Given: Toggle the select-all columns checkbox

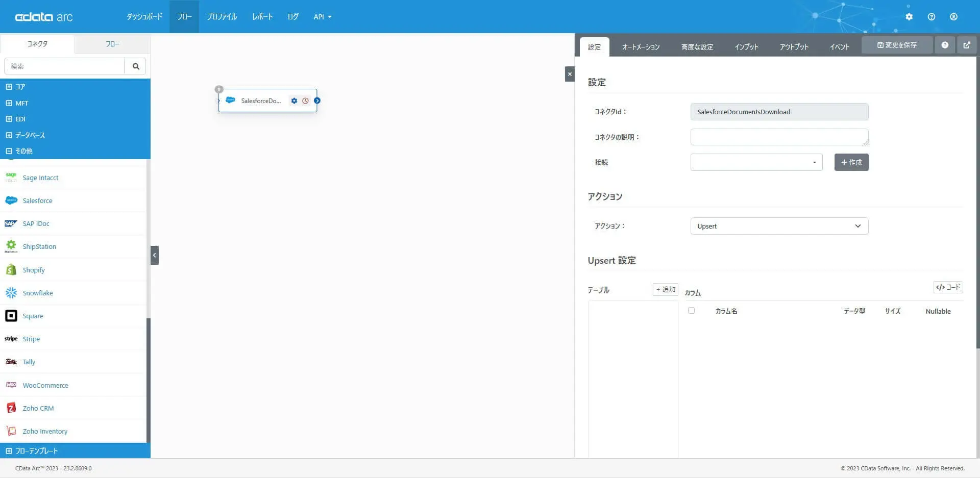Looking at the screenshot, I should coord(691,310).
